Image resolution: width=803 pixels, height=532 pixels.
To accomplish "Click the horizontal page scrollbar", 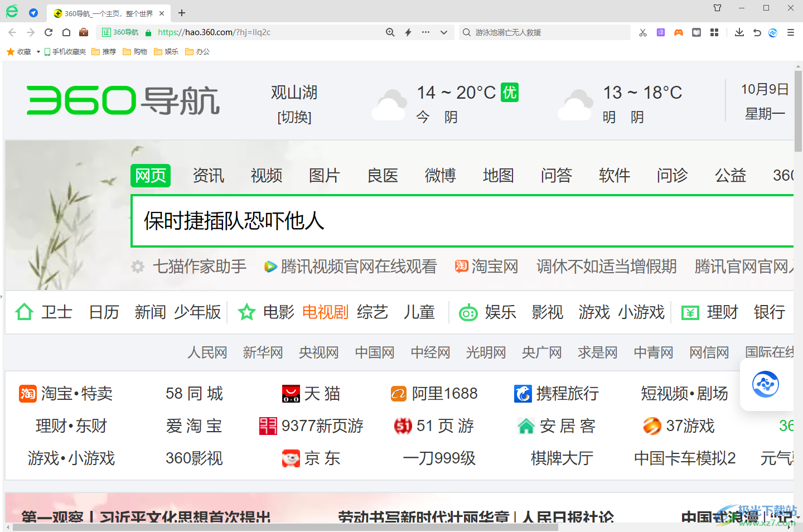I will [284, 527].
